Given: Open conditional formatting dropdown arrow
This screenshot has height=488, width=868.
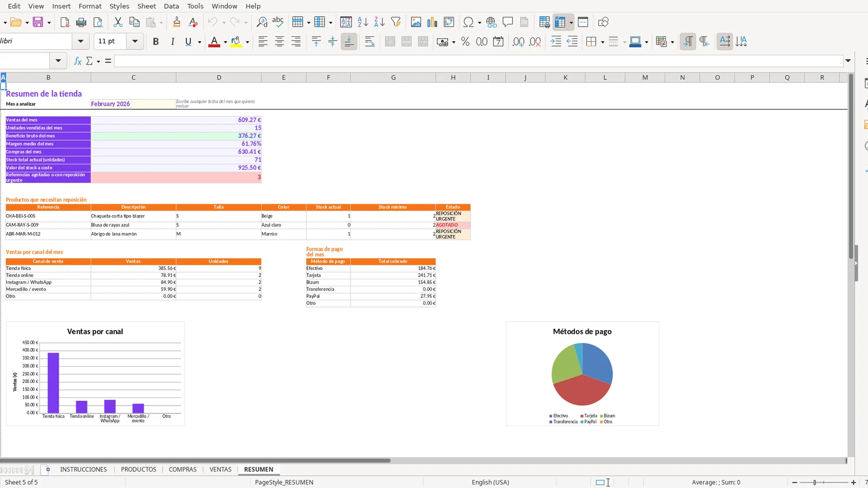Looking at the screenshot, I should [x=672, y=42].
